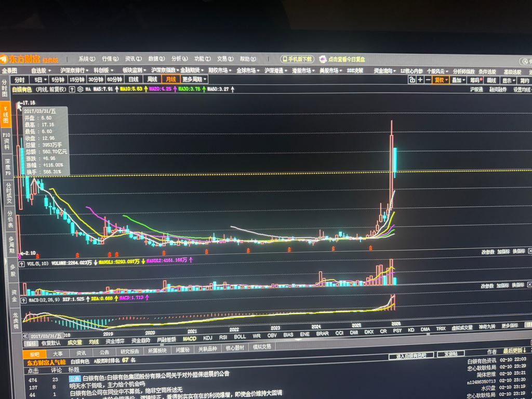Click the phone icon 手机版下载
This screenshot has width=532, height=399.
tap(285, 59)
